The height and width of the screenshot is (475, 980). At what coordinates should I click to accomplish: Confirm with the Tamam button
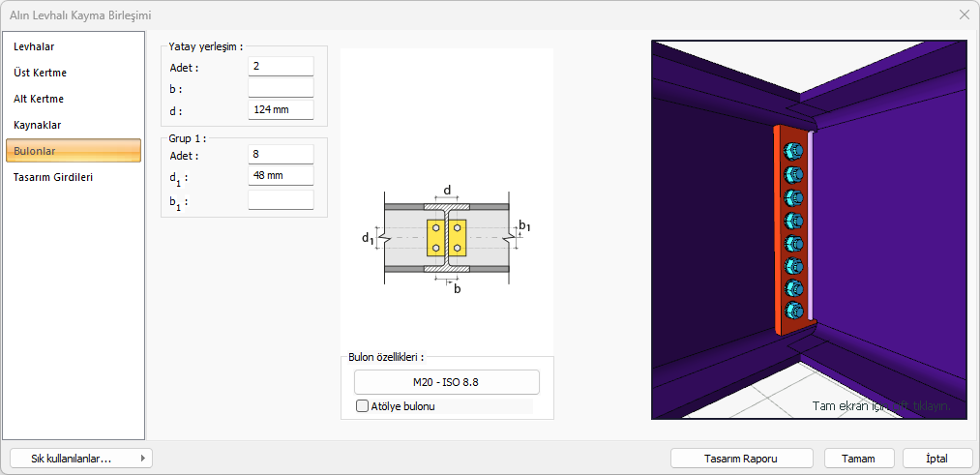coord(858,459)
